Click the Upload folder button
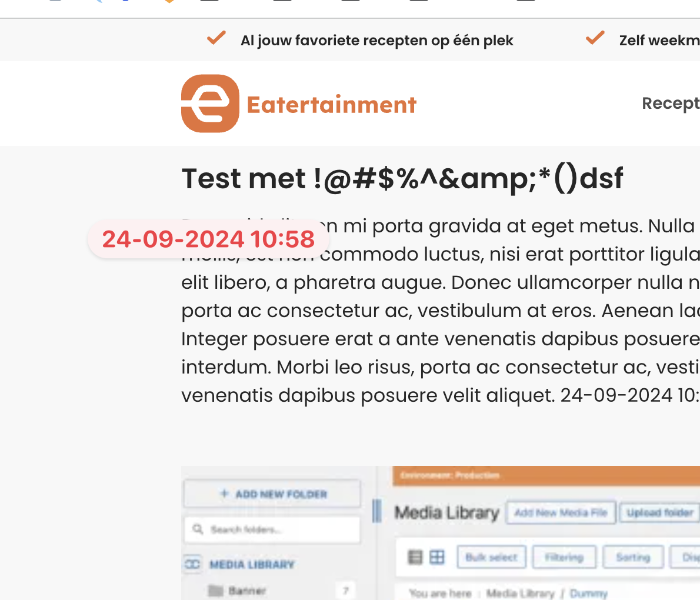Viewport: 700px width, 600px height. click(x=660, y=512)
